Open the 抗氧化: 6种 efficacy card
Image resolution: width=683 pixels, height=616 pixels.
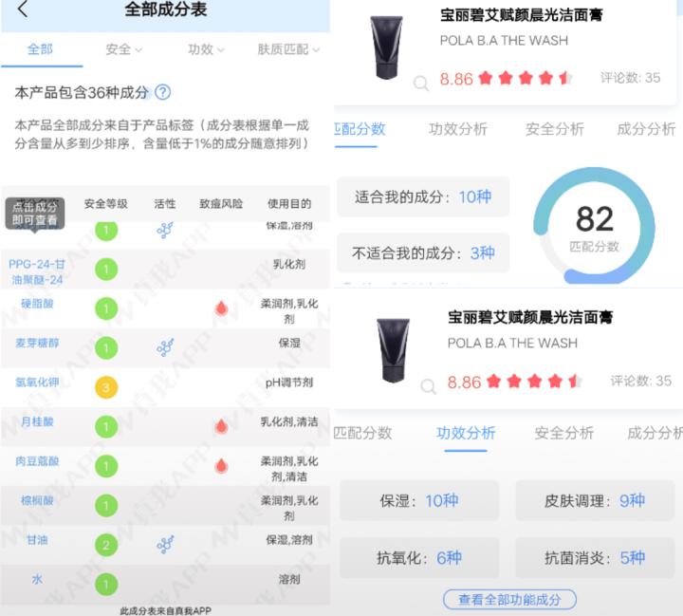[x=419, y=557]
